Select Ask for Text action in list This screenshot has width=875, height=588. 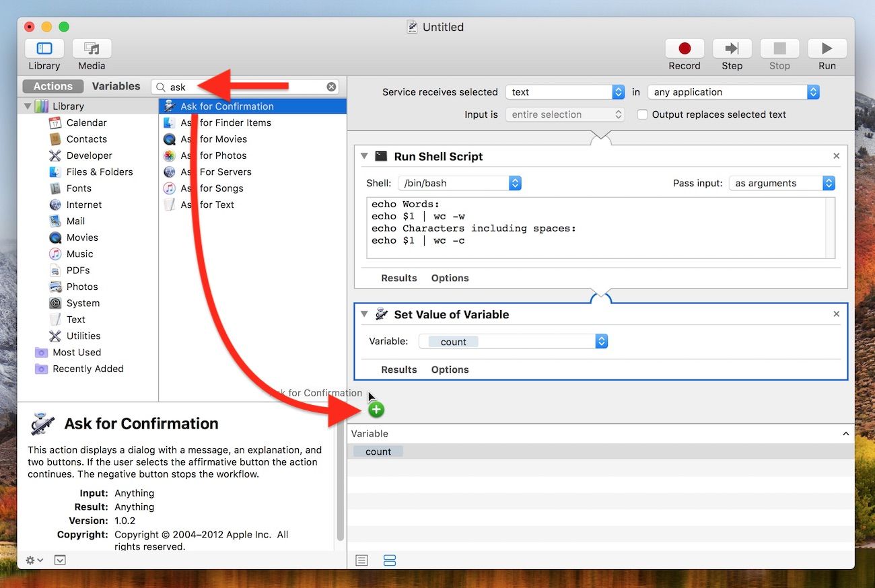click(x=207, y=205)
